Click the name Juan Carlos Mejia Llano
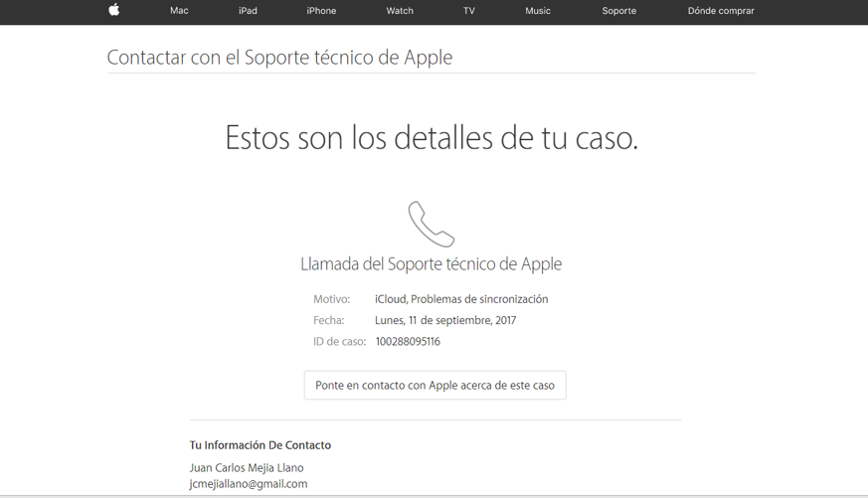The height and width of the screenshot is (498, 868). [247, 468]
